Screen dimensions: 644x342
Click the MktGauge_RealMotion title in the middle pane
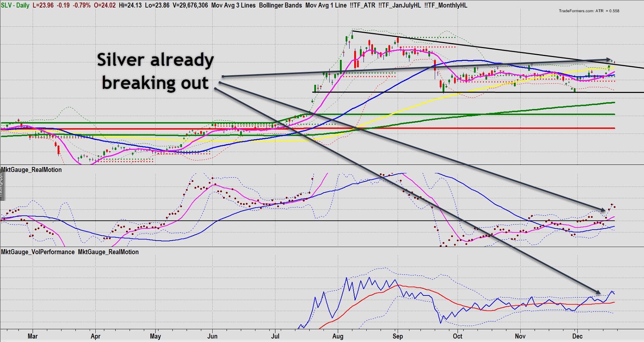[31, 170]
